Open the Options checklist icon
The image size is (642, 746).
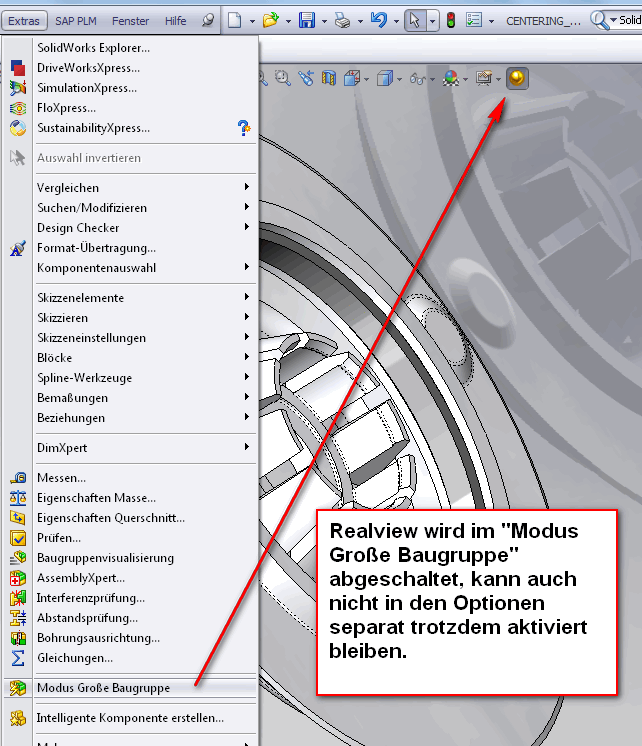pos(474,20)
